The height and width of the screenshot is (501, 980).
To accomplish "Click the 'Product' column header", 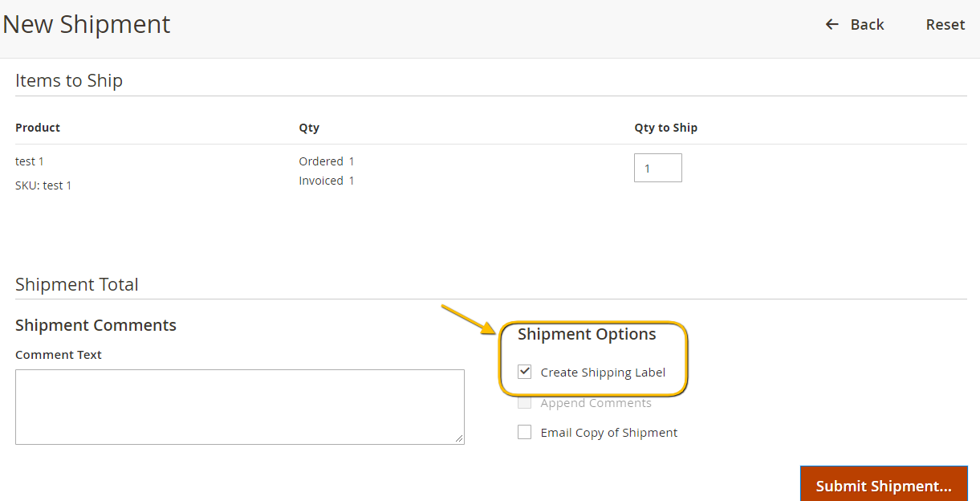I will tap(38, 128).
